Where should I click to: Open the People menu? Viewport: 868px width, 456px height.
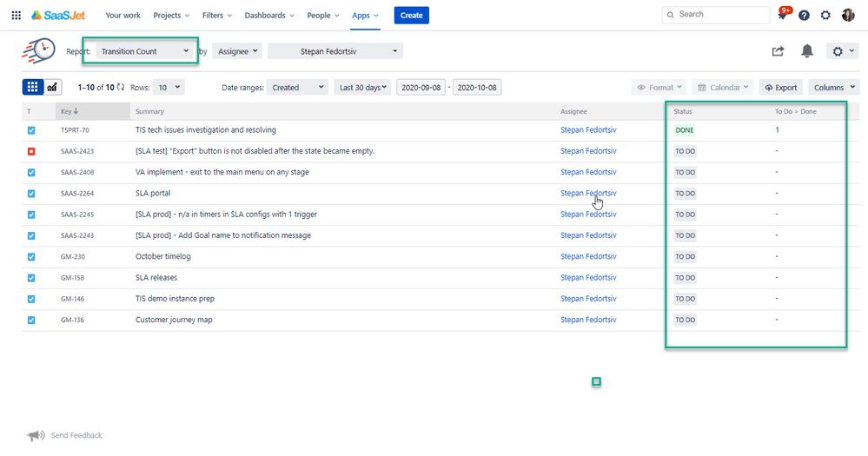323,15
